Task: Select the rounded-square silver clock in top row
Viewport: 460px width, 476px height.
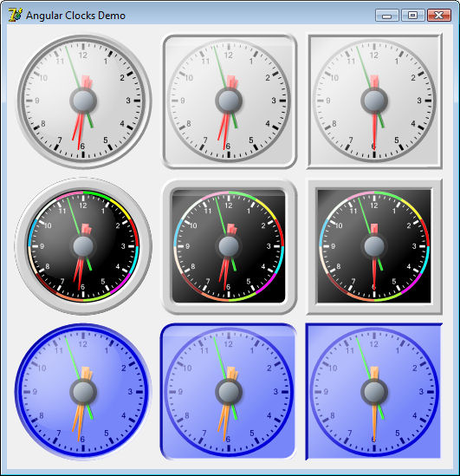Action: [x=229, y=101]
